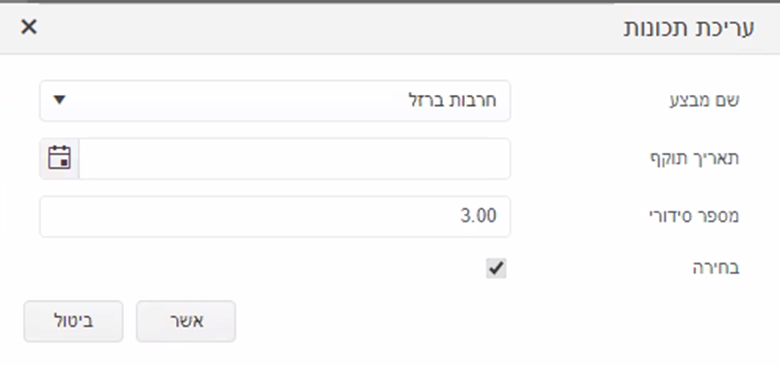Uncheck the בחירה checkbox
Viewport: 780px width, 366px height.
pos(496,269)
